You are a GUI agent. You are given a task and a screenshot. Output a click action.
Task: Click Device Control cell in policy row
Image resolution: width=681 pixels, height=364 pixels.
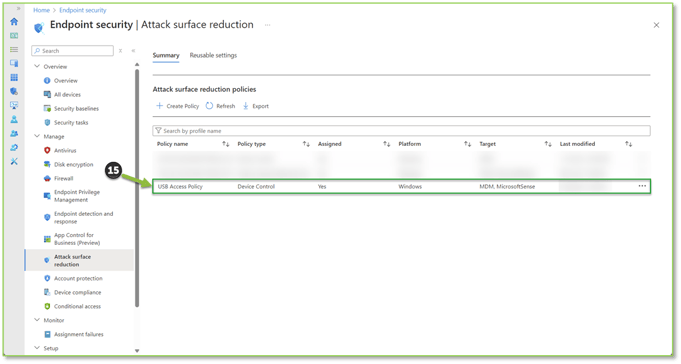[256, 186]
